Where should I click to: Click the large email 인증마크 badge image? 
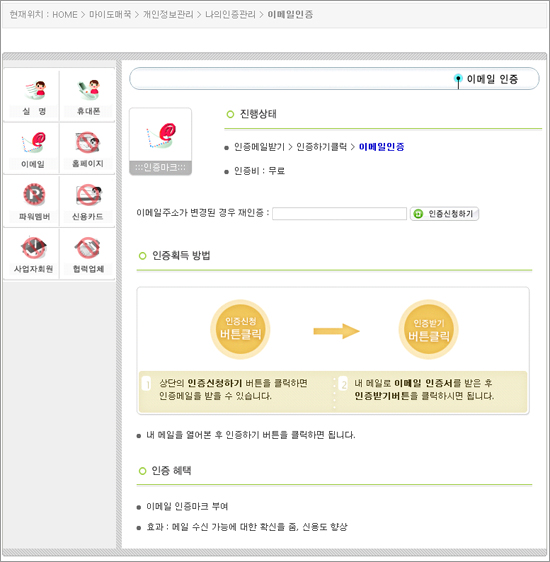tap(160, 141)
